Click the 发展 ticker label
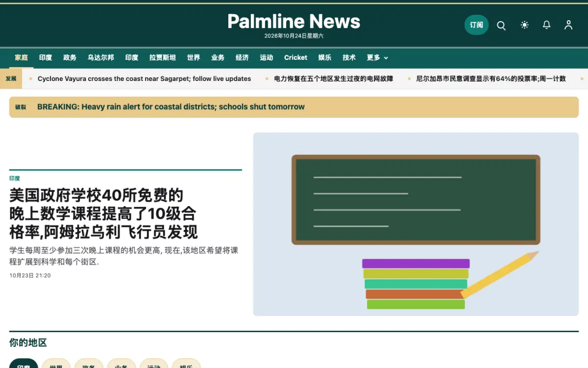Screen dimensions: 588x368 (x=11, y=79)
